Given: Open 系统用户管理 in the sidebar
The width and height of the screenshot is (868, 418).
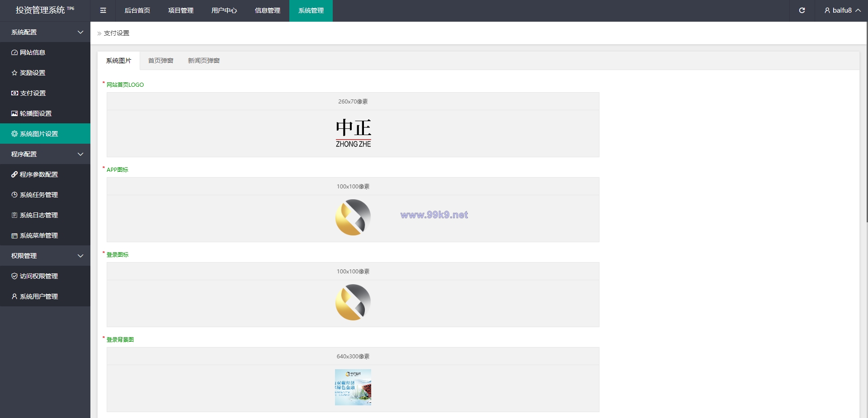Looking at the screenshot, I should pos(45,296).
